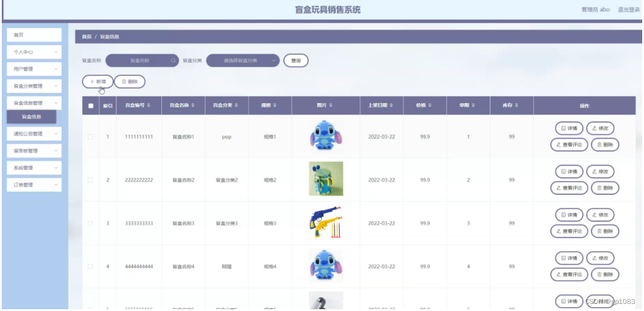
Task: Sort table by 盲盒名称 column arrows
Action: point(193,105)
